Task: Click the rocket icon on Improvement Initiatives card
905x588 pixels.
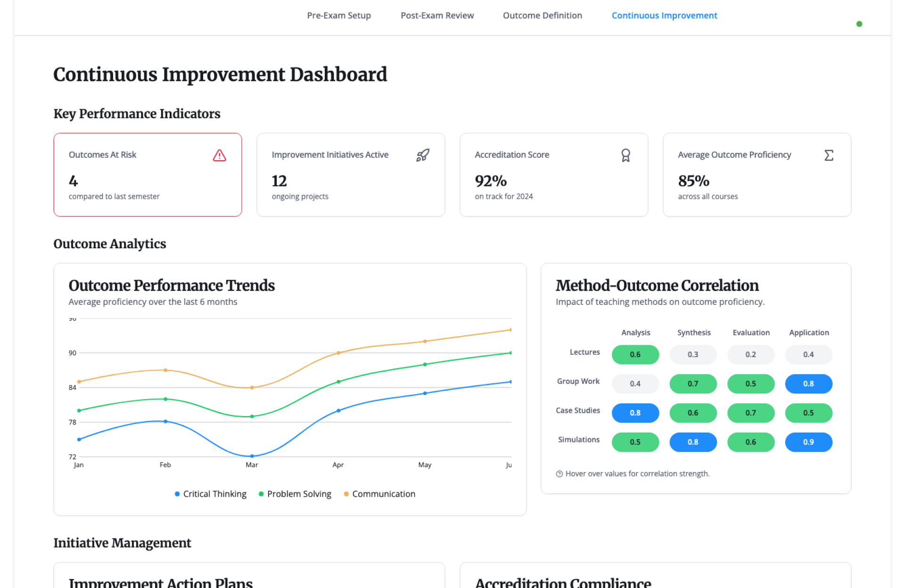Action: pyautogui.click(x=423, y=155)
